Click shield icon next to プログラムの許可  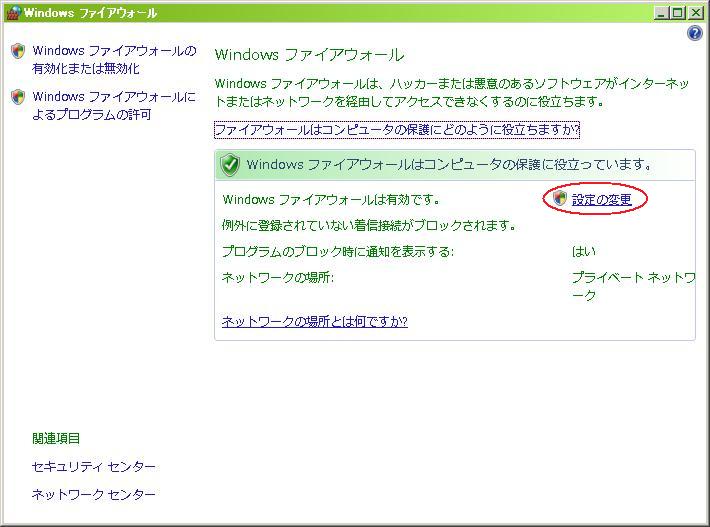coord(18,96)
